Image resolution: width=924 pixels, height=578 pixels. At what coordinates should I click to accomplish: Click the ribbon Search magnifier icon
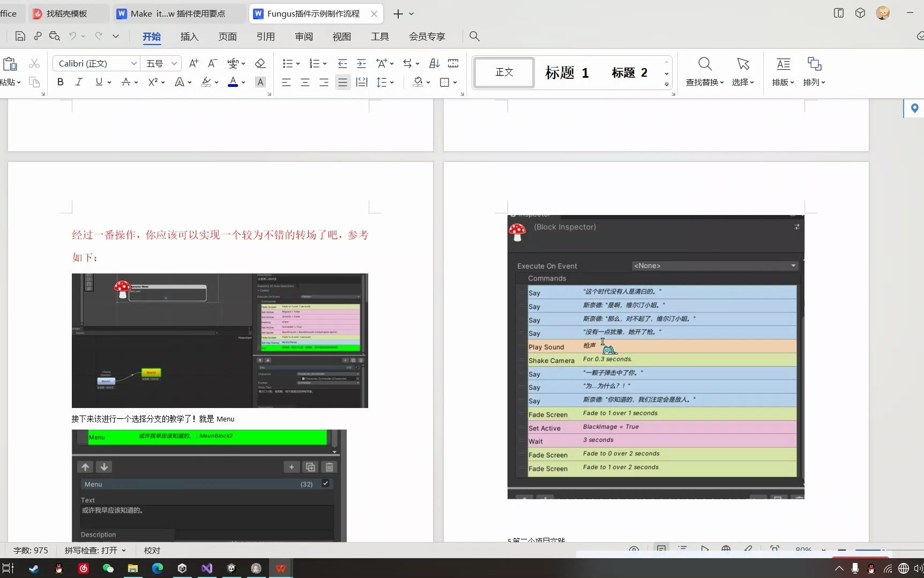pos(474,36)
